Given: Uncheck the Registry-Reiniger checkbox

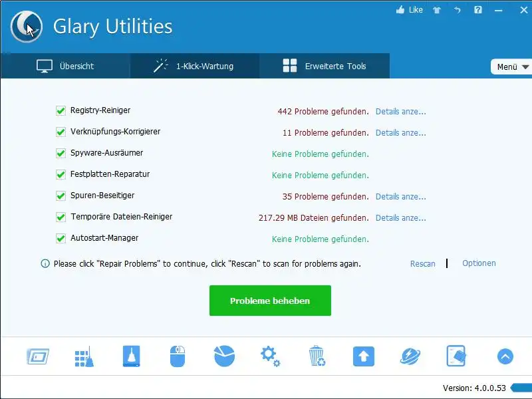Looking at the screenshot, I should coord(61,110).
